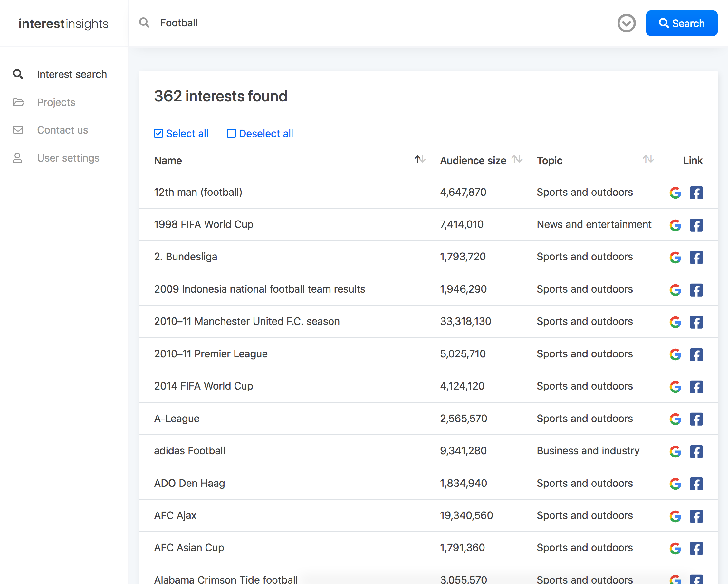The width and height of the screenshot is (728, 584).
Task: Open Facebook link for 1998 FIFA World Cup
Action: [696, 225]
